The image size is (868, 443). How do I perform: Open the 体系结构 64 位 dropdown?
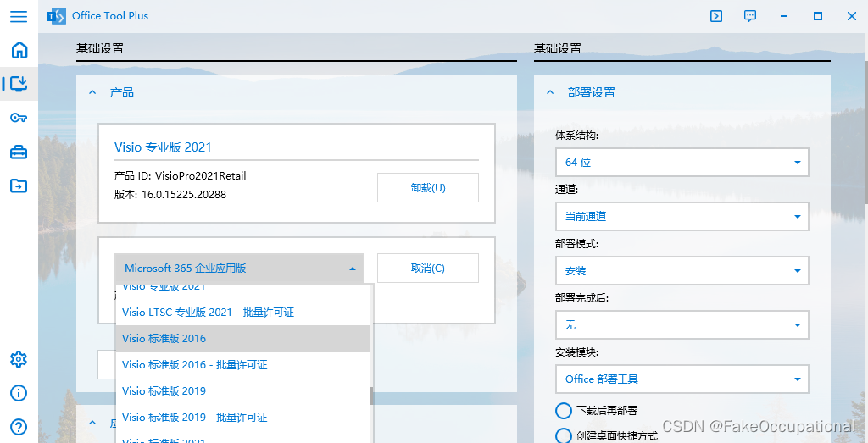pyautogui.click(x=682, y=162)
